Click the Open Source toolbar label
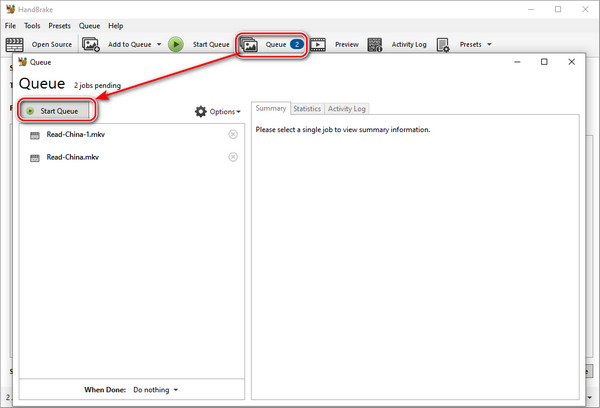 coord(52,44)
